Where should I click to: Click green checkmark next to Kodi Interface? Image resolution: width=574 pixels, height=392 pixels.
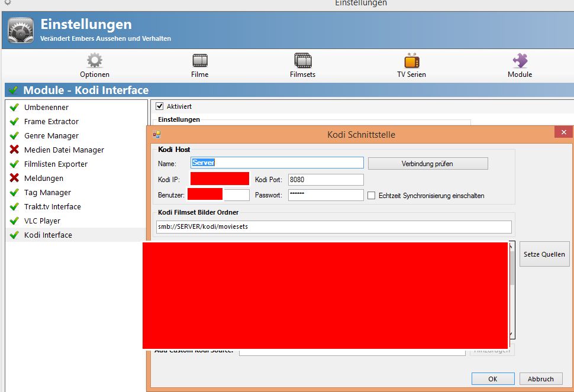click(x=14, y=235)
